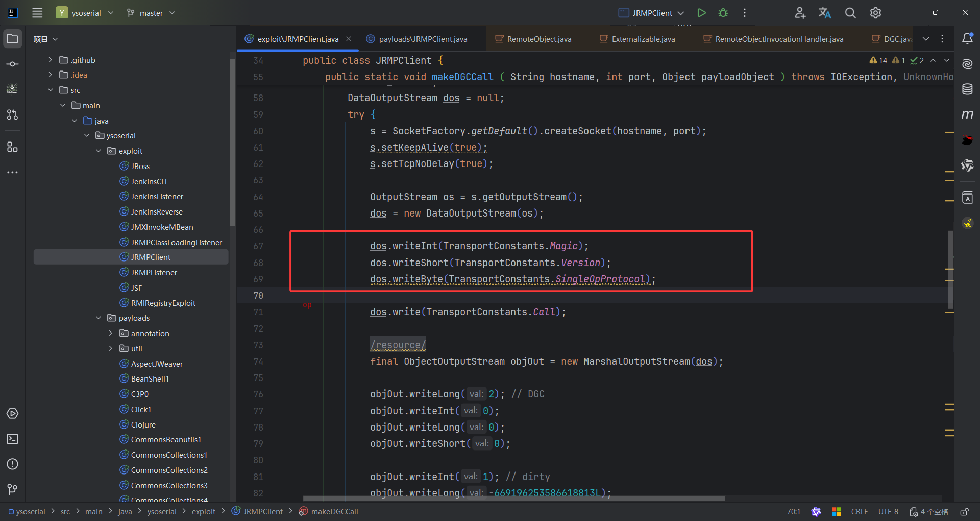Open Search Everywhere magnifier

click(x=850, y=13)
